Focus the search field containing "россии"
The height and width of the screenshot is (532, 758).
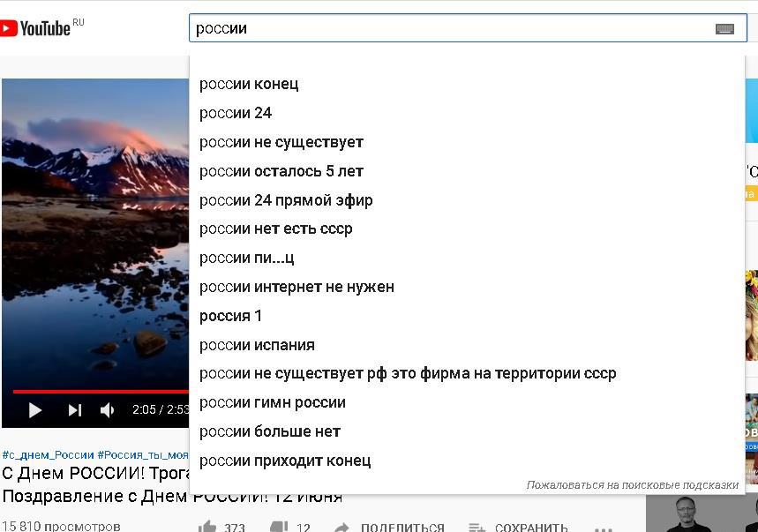441,28
